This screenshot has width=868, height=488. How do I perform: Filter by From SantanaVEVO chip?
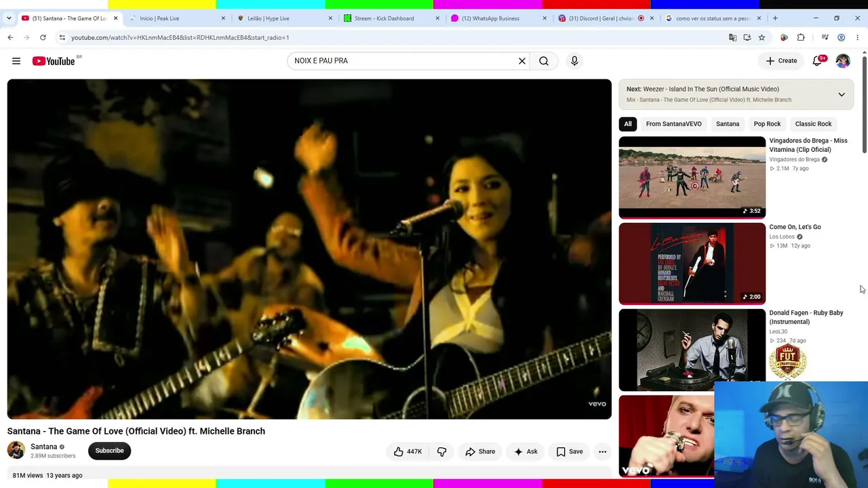point(673,124)
